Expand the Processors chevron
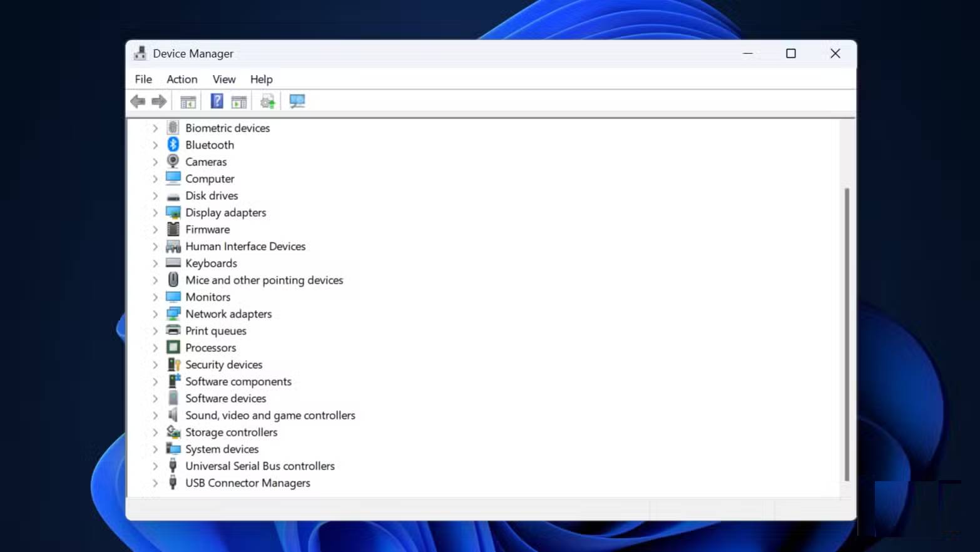The width and height of the screenshot is (980, 552). coord(155,348)
